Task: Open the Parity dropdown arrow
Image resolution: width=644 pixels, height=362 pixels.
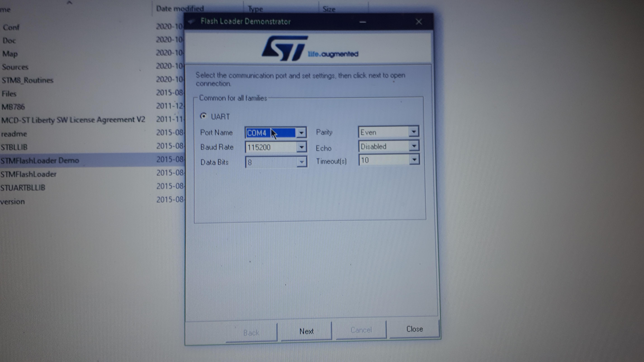Action: [414, 131]
